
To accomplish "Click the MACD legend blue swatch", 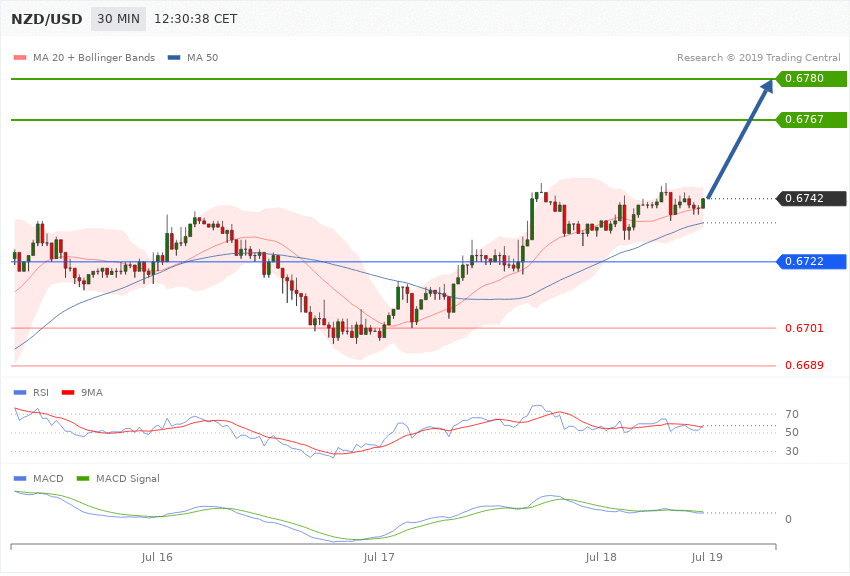I will (x=20, y=478).
